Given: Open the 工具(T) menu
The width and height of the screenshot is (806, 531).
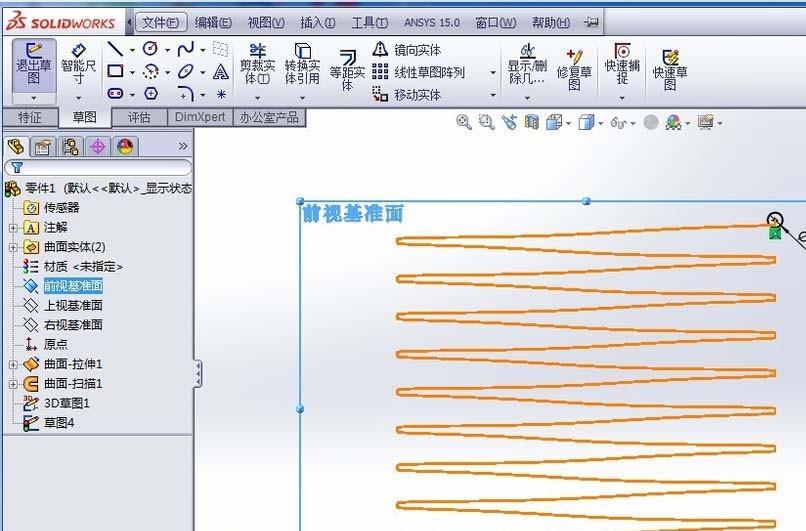Looking at the screenshot, I should click(370, 23).
